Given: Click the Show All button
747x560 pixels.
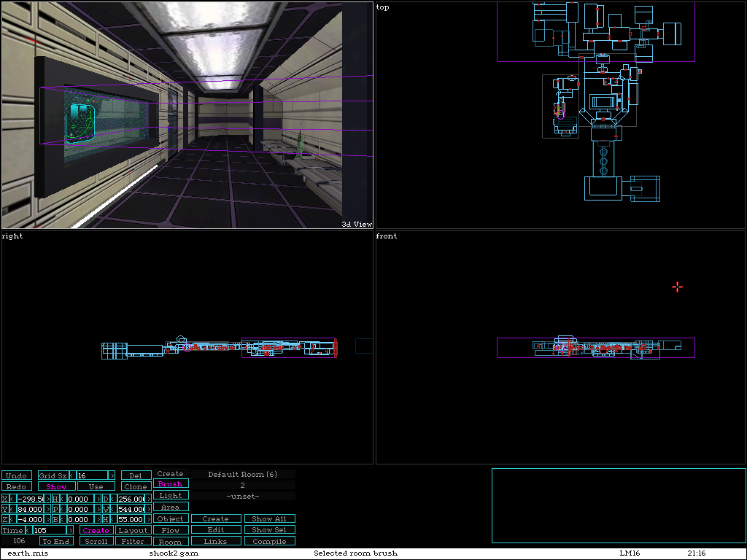Looking at the screenshot, I should (x=270, y=518).
